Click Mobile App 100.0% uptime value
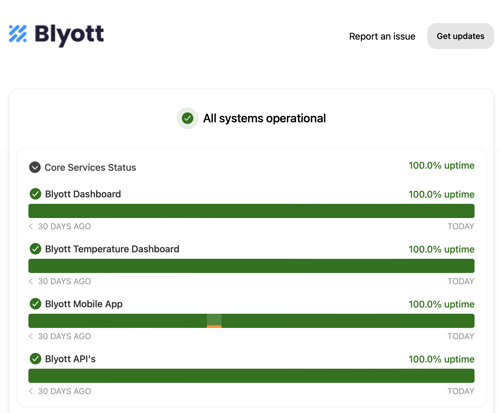 pyautogui.click(x=441, y=304)
